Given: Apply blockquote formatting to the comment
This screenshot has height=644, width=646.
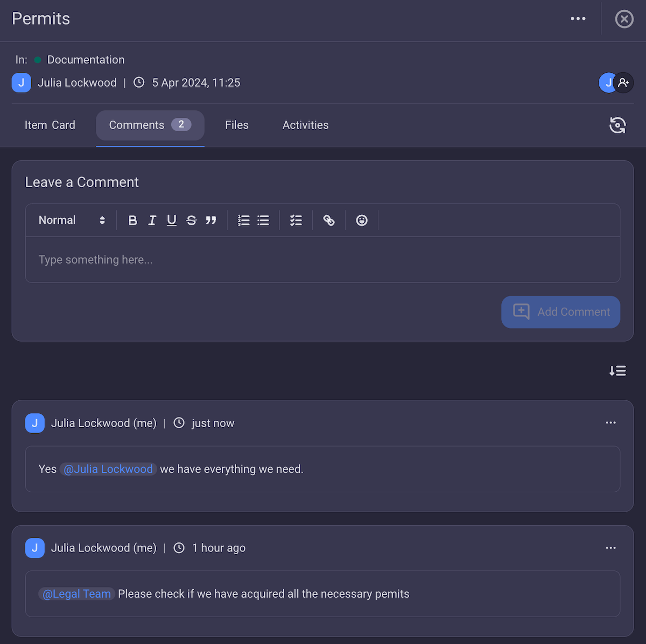Looking at the screenshot, I should 210,220.
